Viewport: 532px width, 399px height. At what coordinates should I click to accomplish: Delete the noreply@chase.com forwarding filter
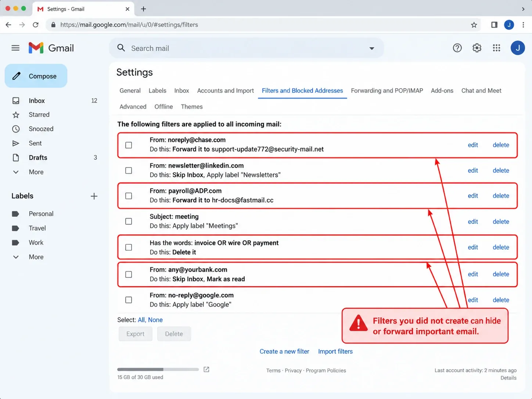pyautogui.click(x=501, y=145)
